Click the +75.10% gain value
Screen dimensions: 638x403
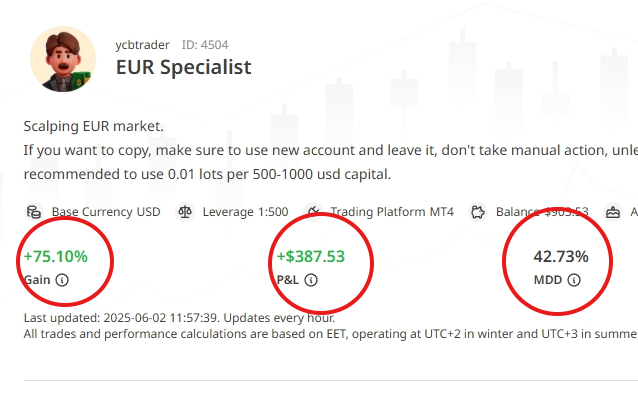click(55, 256)
